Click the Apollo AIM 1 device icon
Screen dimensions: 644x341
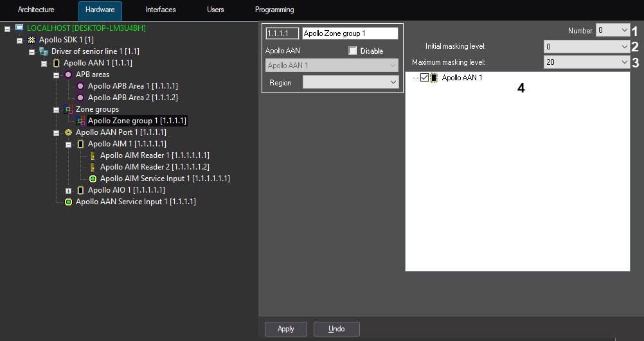pyautogui.click(x=81, y=144)
